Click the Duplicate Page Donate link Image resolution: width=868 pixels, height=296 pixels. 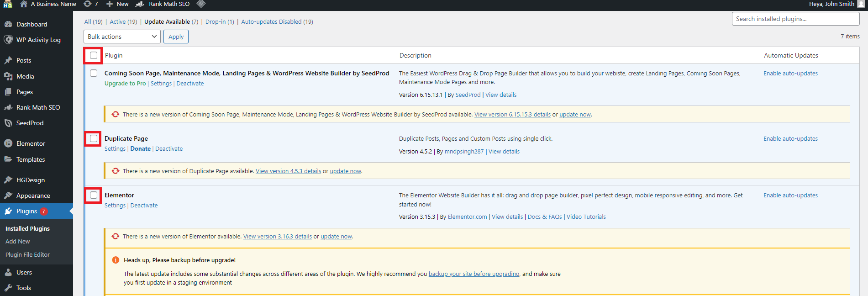141,148
